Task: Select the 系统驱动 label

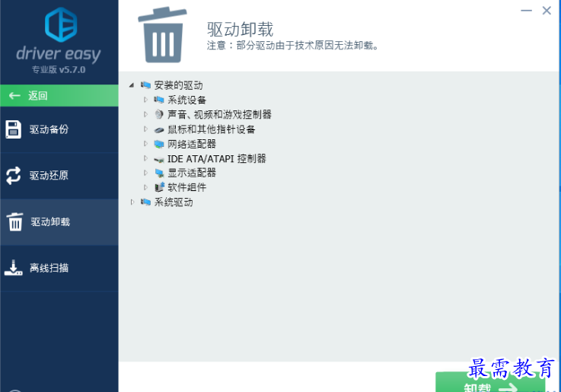Action: click(x=174, y=202)
